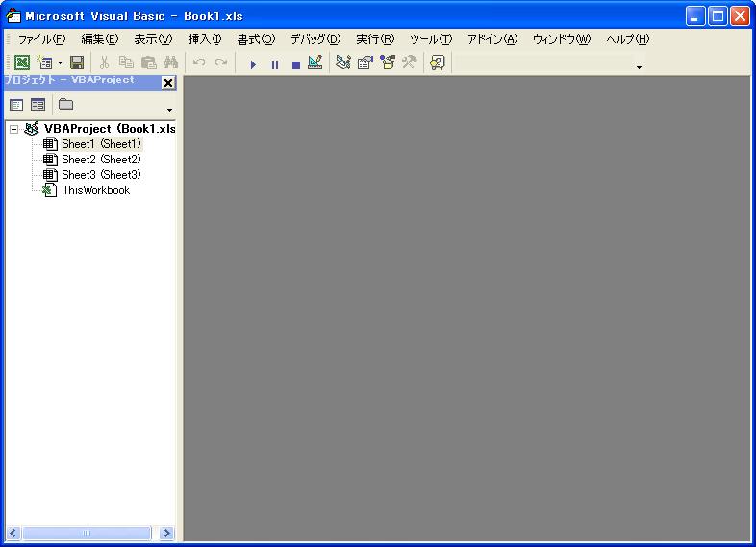Toggle Design Mode icon
The image size is (756, 547).
(x=315, y=62)
